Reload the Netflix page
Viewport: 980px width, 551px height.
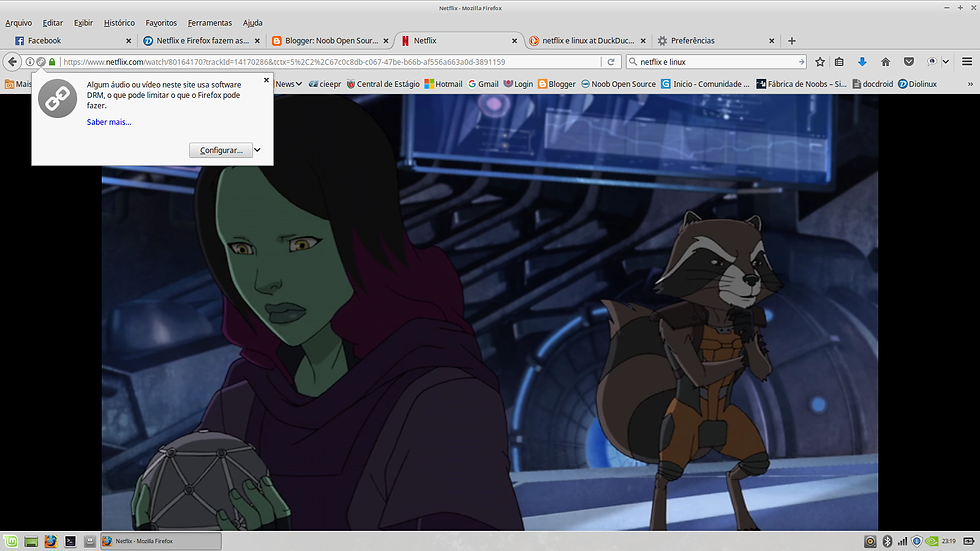pyautogui.click(x=611, y=62)
